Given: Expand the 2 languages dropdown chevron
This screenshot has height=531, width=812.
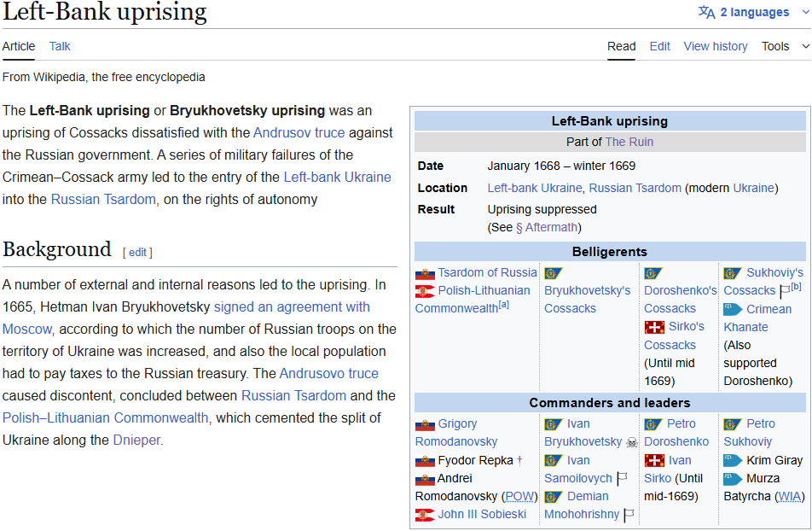Looking at the screenshot, I should 806,12.
